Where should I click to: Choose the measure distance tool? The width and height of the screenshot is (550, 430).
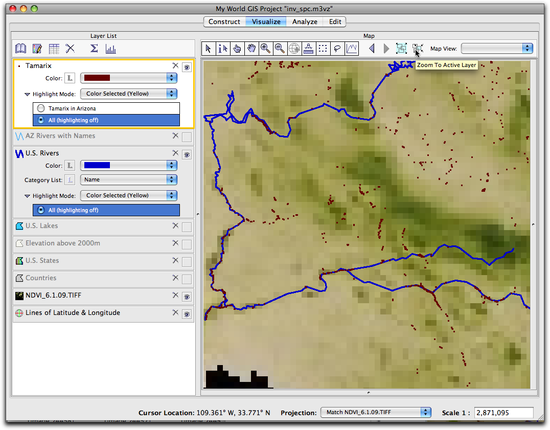click(309, 48)
